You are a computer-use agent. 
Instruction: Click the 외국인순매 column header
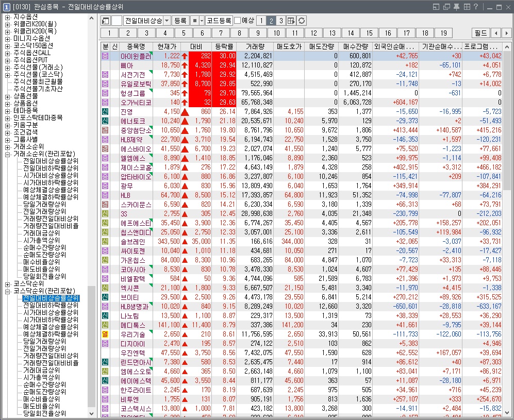click(x=395, y=46)
